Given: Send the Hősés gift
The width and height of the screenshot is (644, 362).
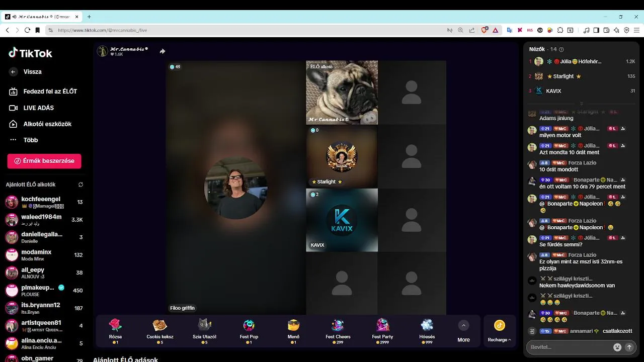Looking at the screenshot, I should click(x=427, y=331).
